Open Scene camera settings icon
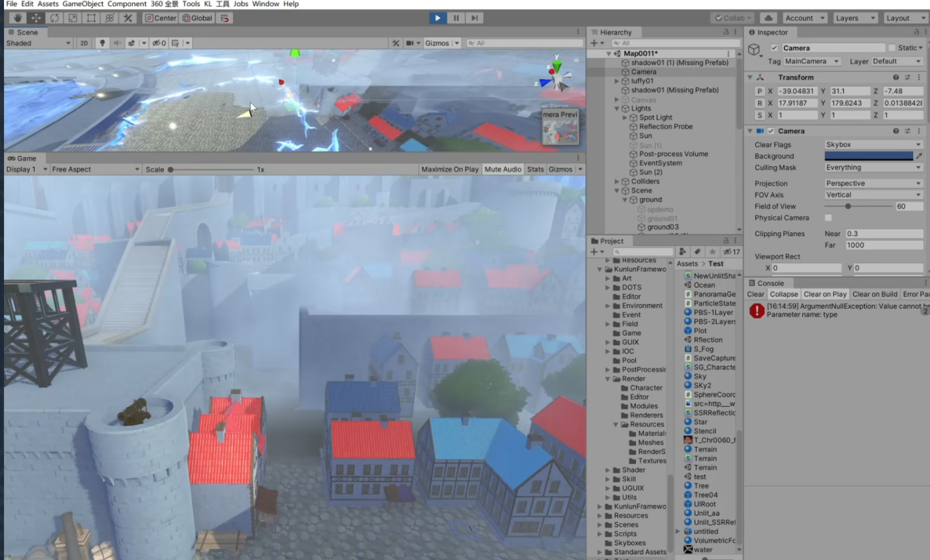Screen dimensions: 930x560 (x=410, y=43)
